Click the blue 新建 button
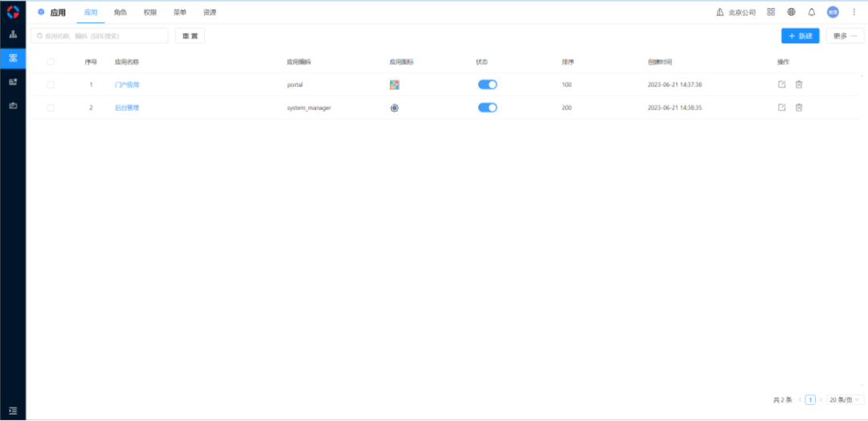The image size is (868, 421). coord(800,36)
